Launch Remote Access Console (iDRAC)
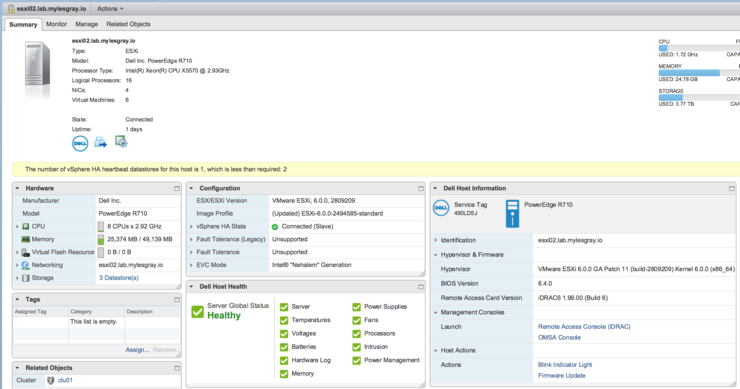740x389 pixels. [x=584, y=327]
